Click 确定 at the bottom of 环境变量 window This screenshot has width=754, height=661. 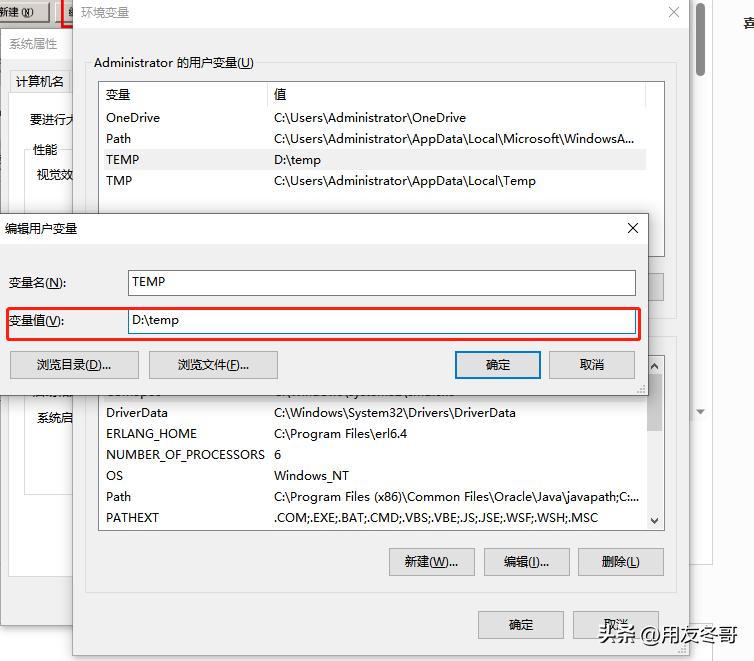coord(521,625)
